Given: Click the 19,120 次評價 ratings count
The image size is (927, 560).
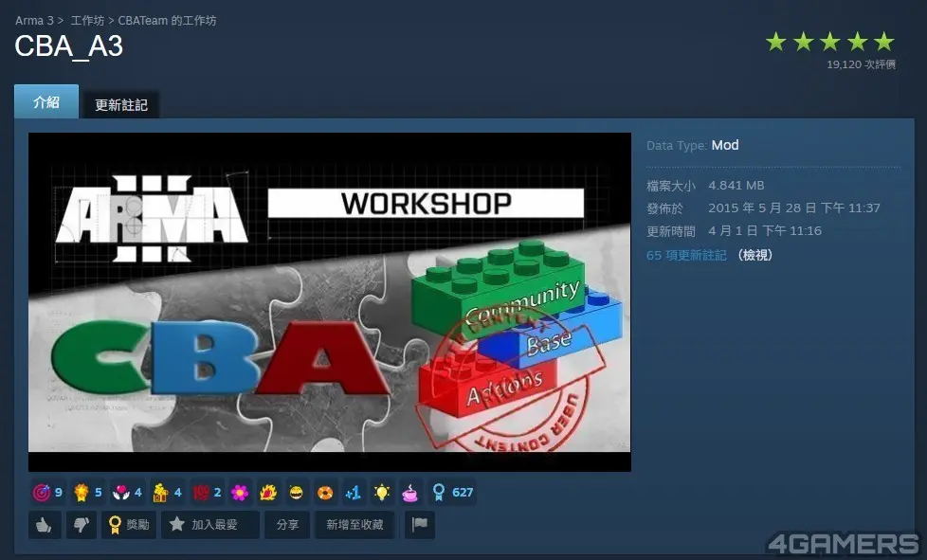Looking at the screenshot, I should 861,64.
